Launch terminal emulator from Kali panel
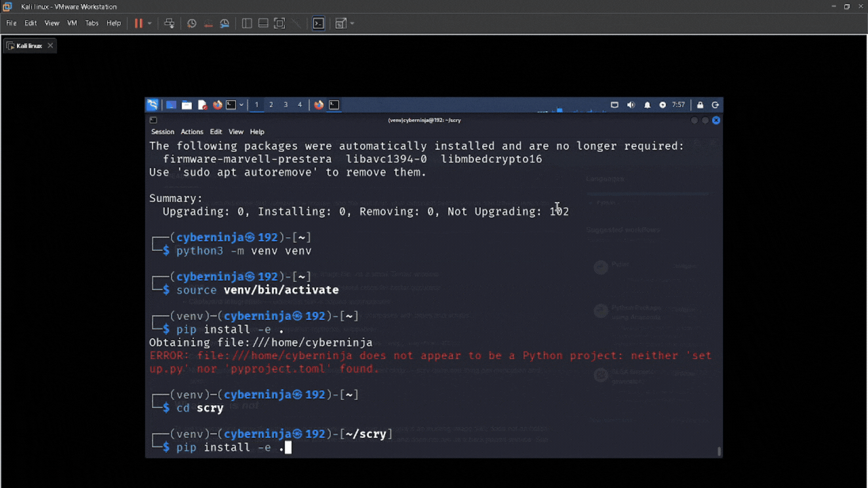Viewport: 868px width, 488px height. [231, 104]
